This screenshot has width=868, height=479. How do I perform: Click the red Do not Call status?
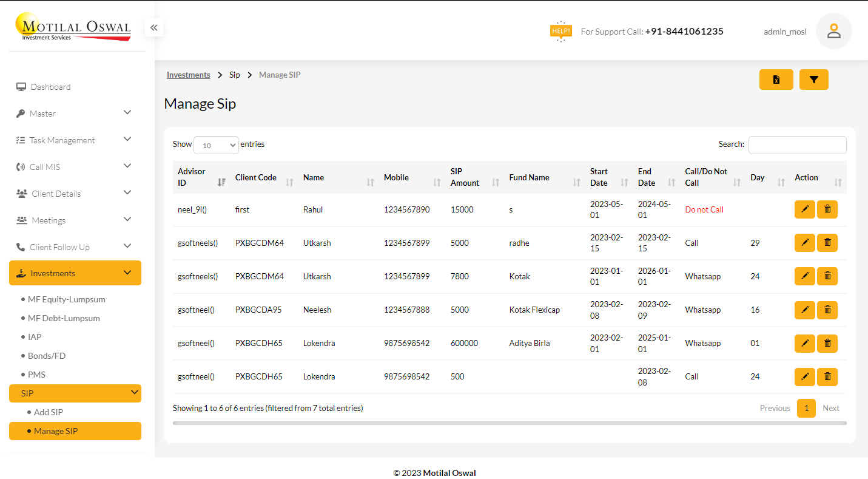(x=704, y=209)
